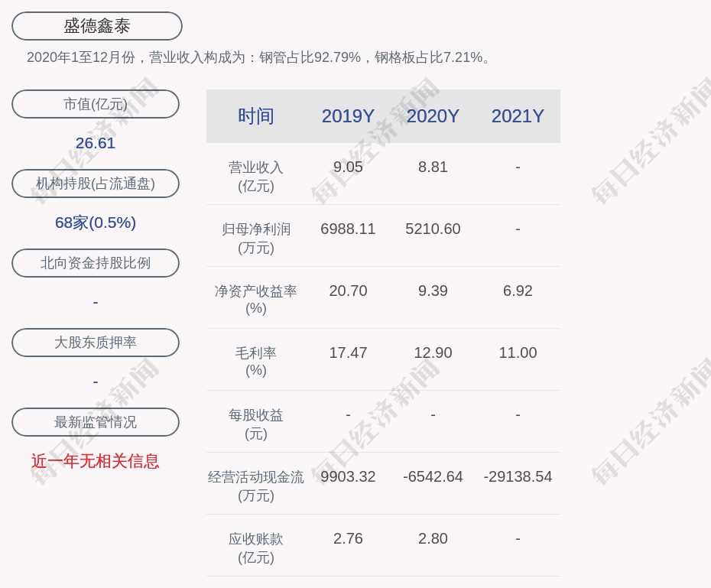Click the 2020Y column header
Image resolution: width=711 pixels, height=588 pixels.
click(433, 116)
